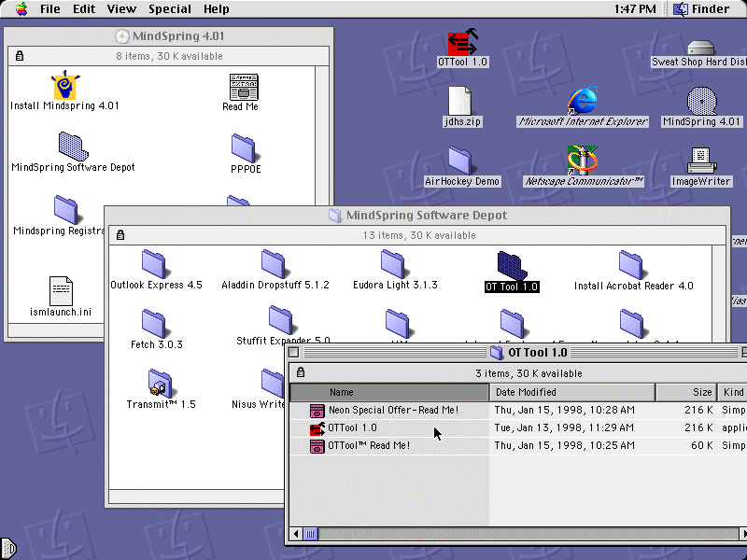Open the View menu
The width and height of the screenshot is (747, 560).
[121, 9]
